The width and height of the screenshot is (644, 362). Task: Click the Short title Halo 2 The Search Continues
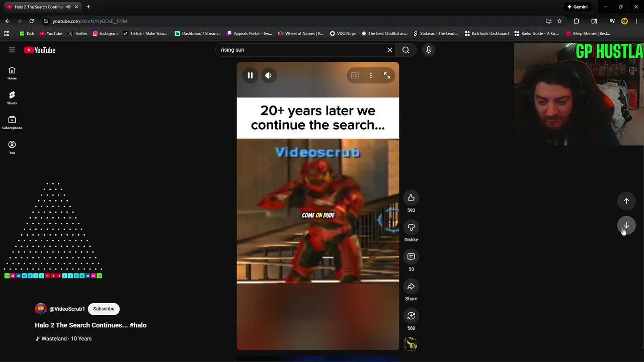click(91, 325)
